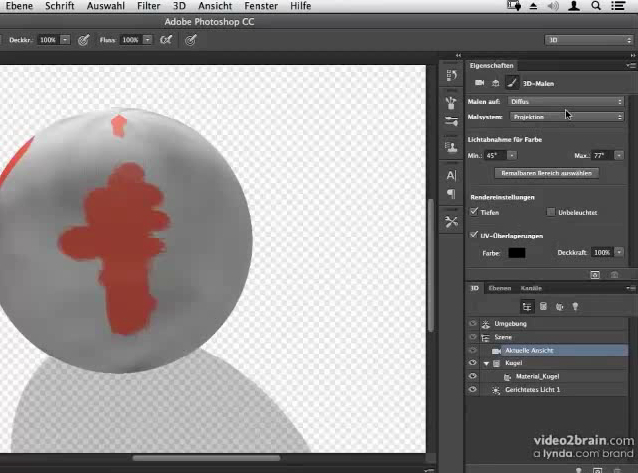Open the Filter menu

pyautogui.click(x=148, y=6)
